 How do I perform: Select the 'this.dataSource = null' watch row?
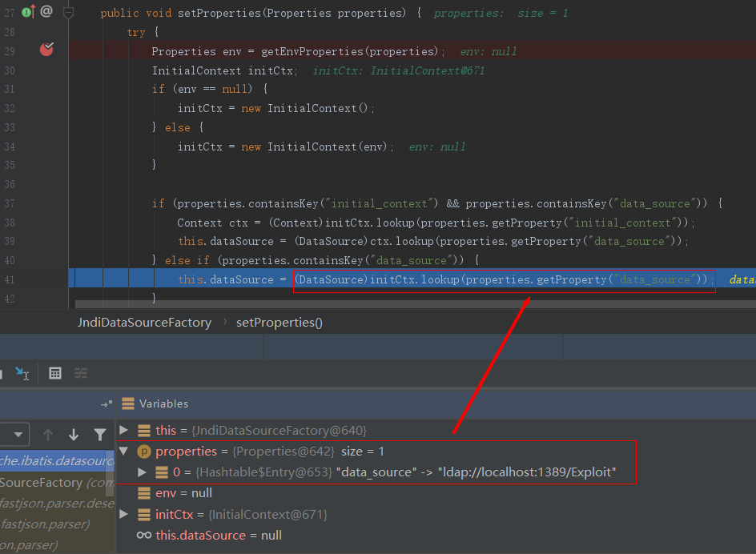coord(436,536)
